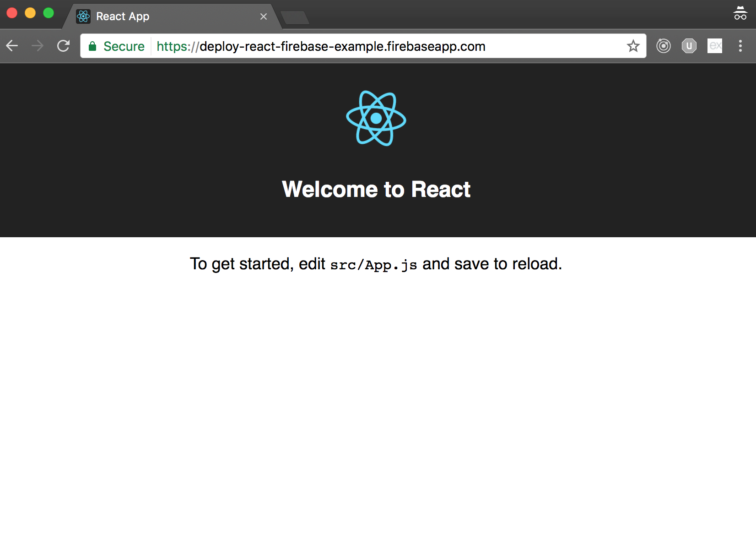The width and height of the screenshot is (756, 534).
Task: Click the React logo favicon on the tab
Action: point(83,16)
